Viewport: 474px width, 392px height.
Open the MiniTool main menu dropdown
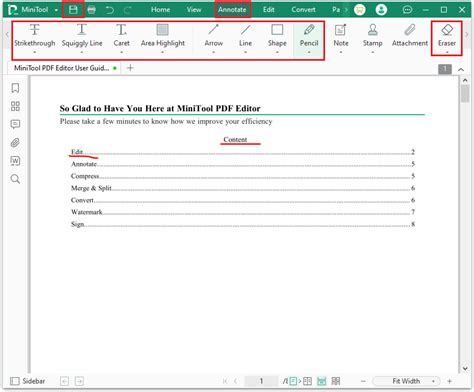click(56, 10)
